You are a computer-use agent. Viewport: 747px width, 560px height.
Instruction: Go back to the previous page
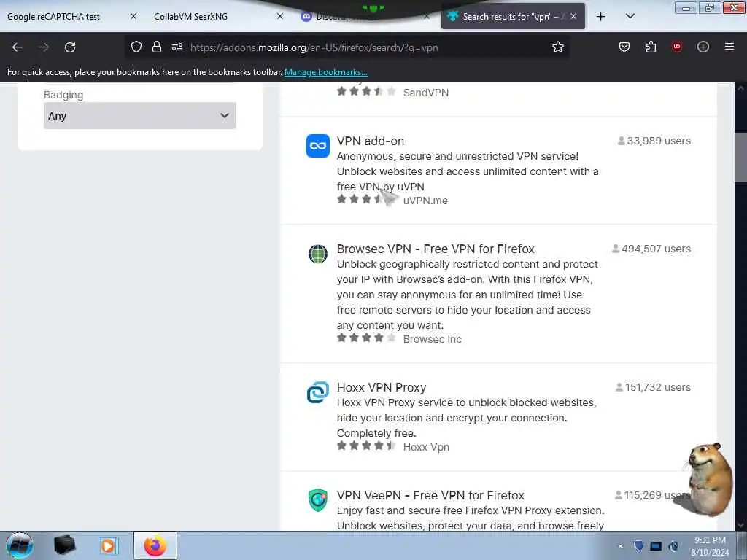(18, 47)
